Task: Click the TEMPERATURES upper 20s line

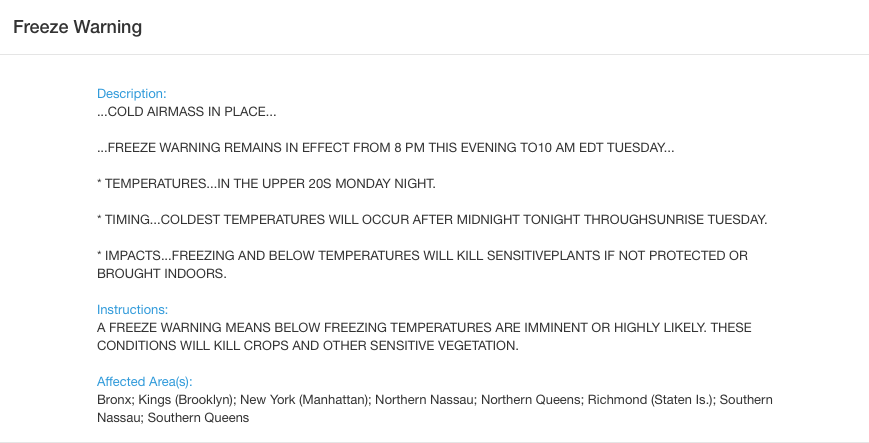Action: [x=266, y=184]
